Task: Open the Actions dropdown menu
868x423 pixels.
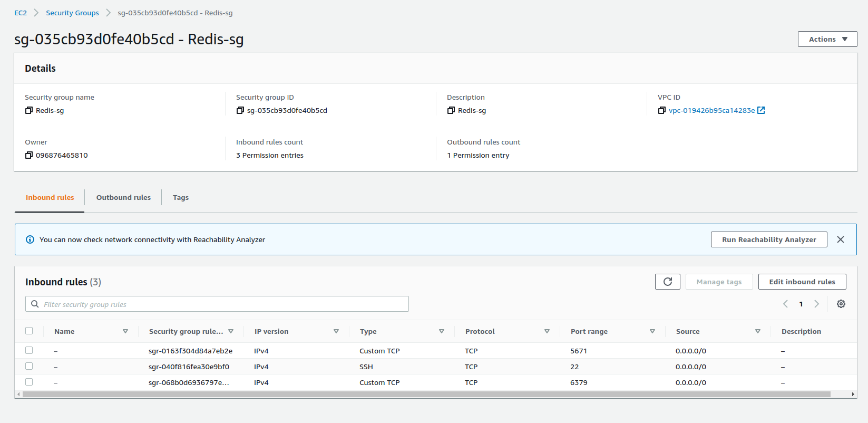Action: [827, 39]
